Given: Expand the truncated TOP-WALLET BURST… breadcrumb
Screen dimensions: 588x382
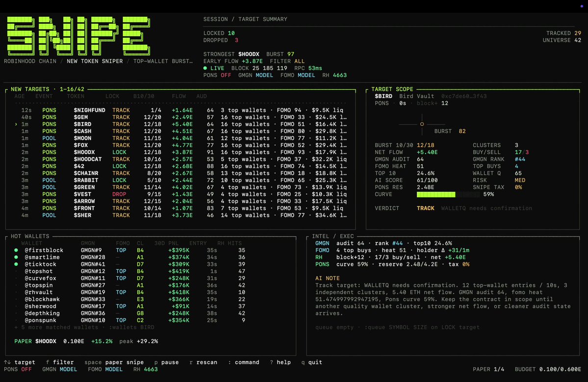Looking at the screenshot, I should pos(163,61).
